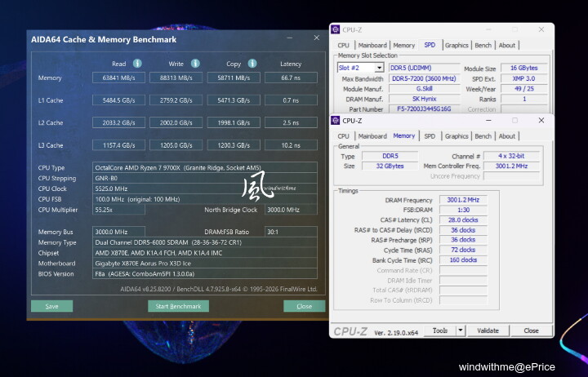Open Bench tab in front CPU-Z window
588x377 pixels.
pos(483,136)
